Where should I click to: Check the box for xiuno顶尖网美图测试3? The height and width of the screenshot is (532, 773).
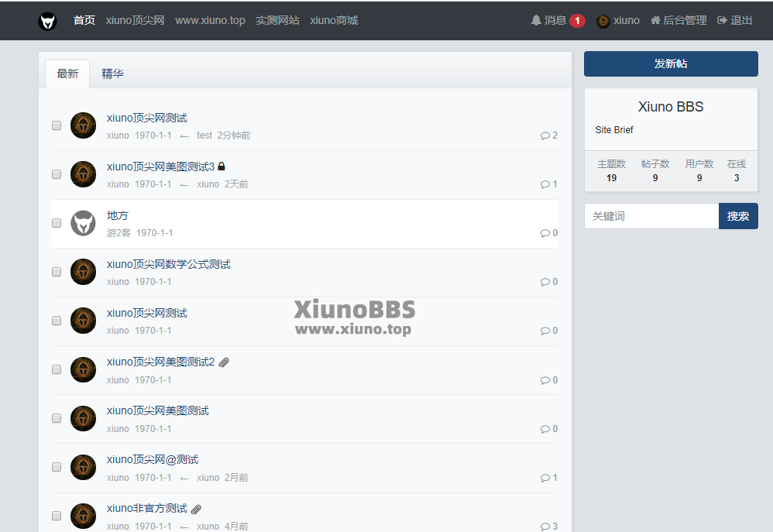click(x=57, y=174)
